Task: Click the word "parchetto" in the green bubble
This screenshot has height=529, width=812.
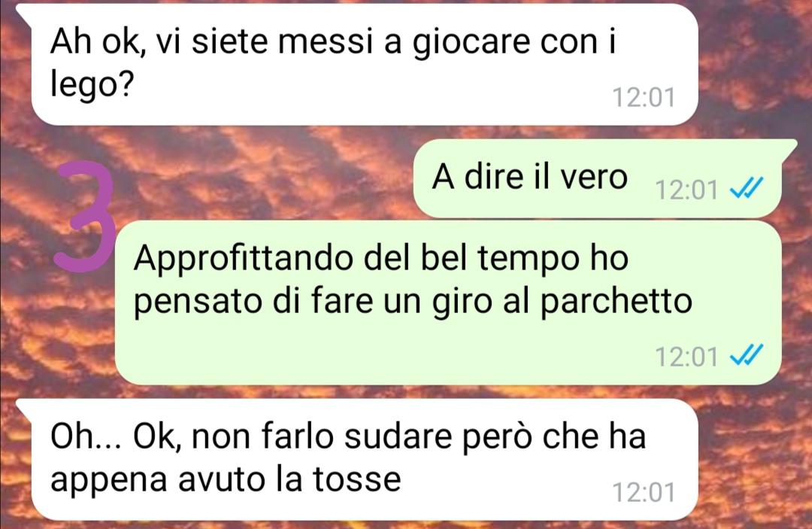Action: [617, 302]
